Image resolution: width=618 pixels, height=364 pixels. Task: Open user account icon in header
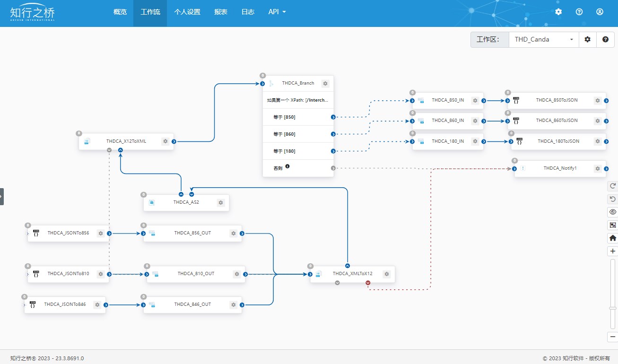[600, 12]
